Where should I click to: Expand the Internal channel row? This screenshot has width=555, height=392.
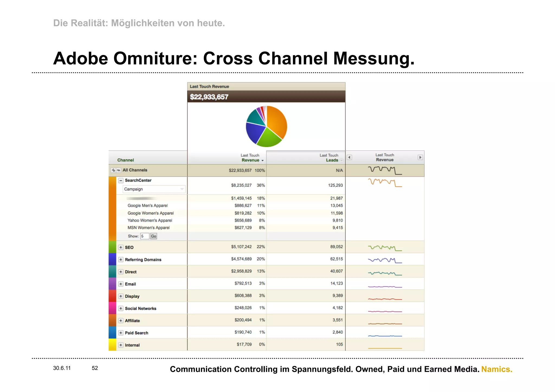tap(121, 345)
